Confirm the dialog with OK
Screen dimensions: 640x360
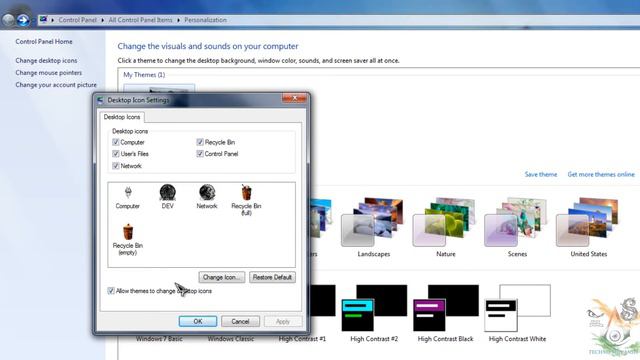[198, 321]
